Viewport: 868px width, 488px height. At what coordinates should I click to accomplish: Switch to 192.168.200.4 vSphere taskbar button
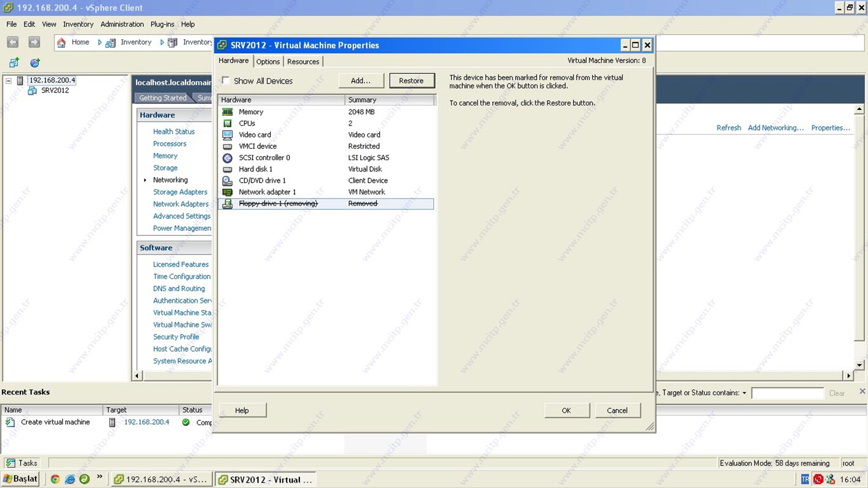tap(162, 479)
